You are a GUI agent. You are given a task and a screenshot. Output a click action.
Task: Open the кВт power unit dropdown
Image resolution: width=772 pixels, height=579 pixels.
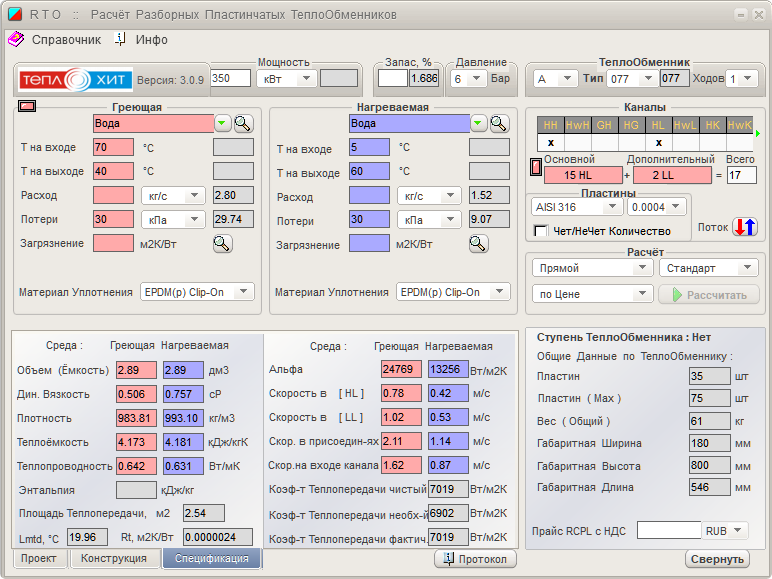[x=286, y=79]
